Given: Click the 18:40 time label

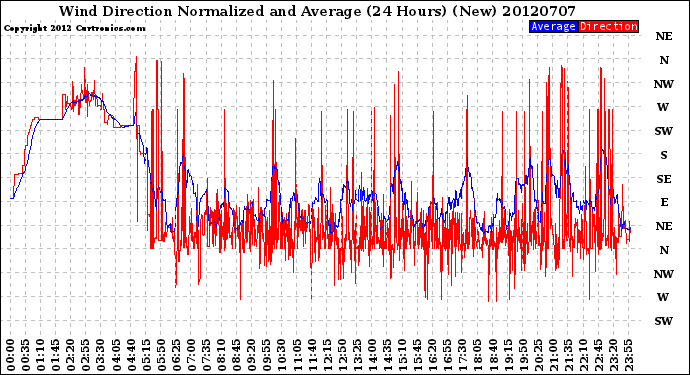Looking at the screenshot, I should tap(493, 355).
